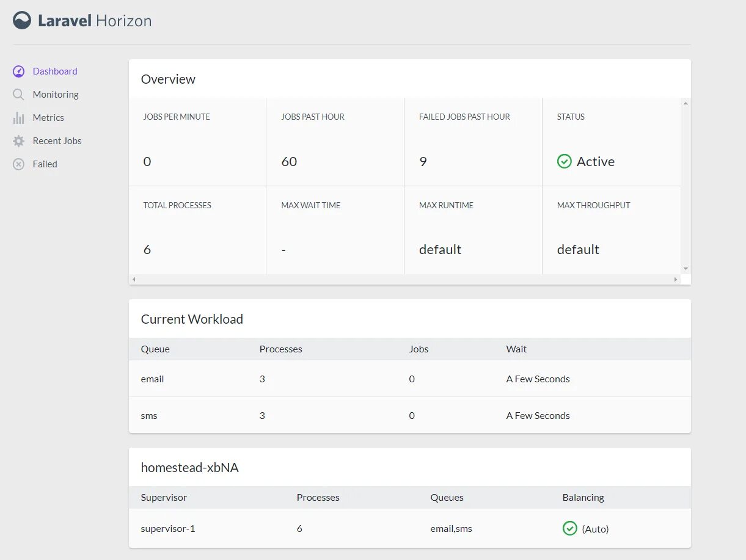Click the Balancing column header
The image size is (746, 560).
583,498
